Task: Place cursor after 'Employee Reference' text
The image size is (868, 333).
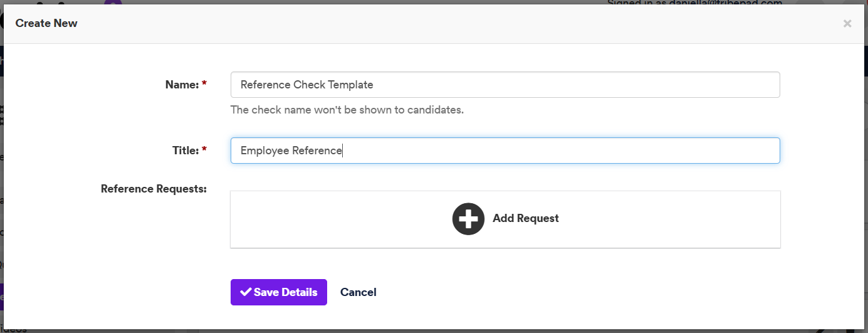Action: click(x=343, y=151)
